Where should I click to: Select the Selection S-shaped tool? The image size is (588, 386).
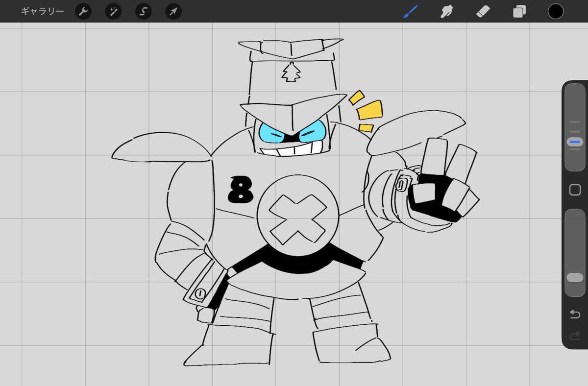(144, 12)
